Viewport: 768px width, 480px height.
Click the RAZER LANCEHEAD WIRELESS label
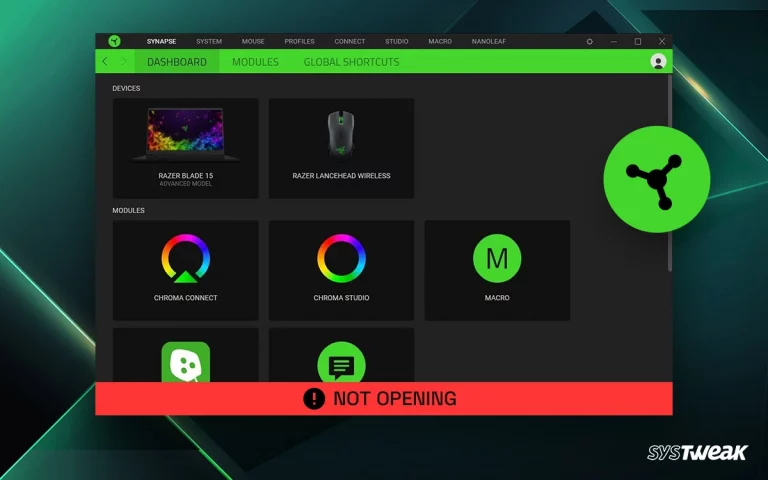point(341,175)
